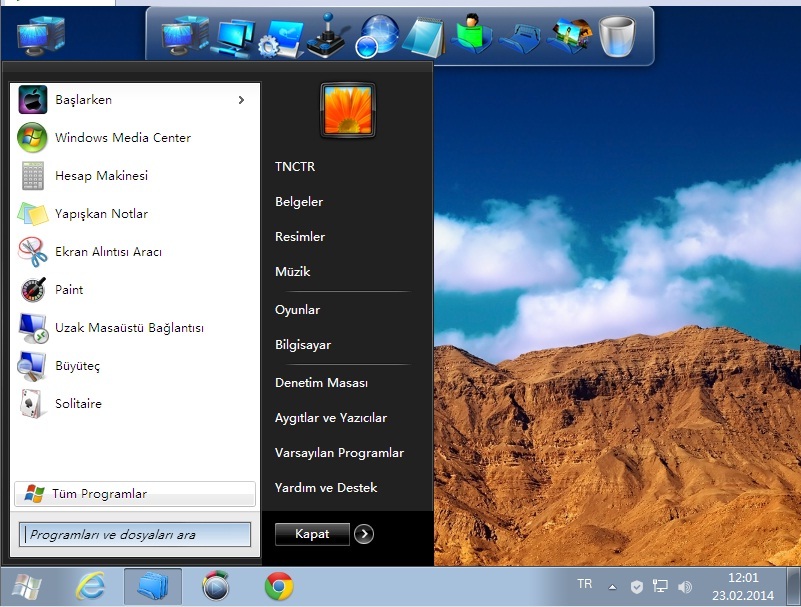The width and height of the screenshot is (801, 607).
Task: Open Denetim Masası from Start menu
Action: [x=321, y=383]
